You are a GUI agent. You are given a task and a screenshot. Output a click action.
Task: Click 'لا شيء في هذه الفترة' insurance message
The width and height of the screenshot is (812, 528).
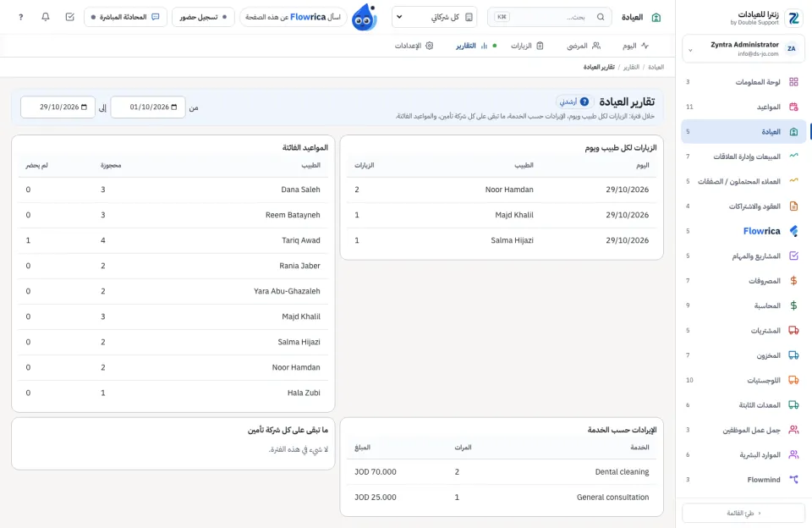coord(299,449)
